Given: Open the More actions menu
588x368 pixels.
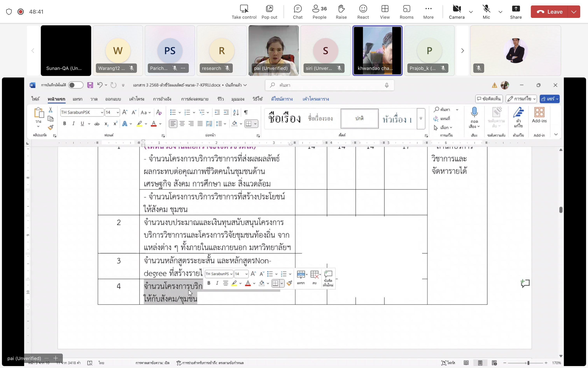Looking at the screenshot, I should 428,12.
